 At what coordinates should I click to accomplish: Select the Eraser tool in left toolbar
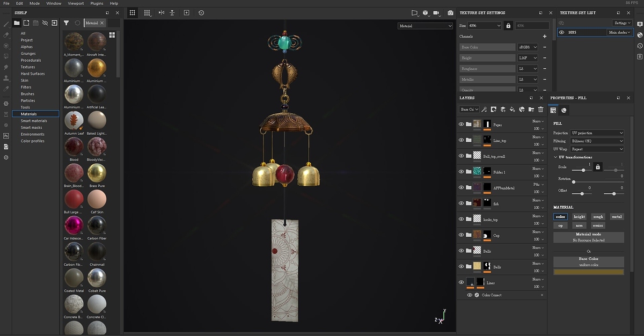(x=6, y=34)
